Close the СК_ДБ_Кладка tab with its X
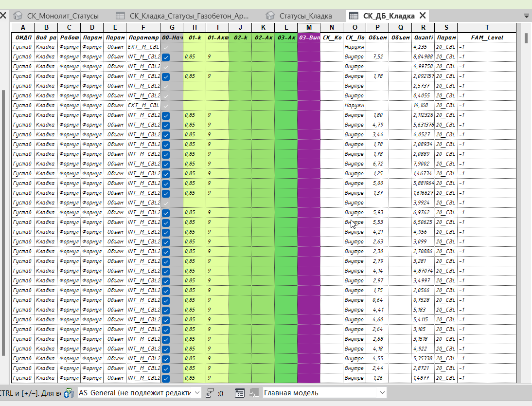532x406 pixels. point(423,16)
